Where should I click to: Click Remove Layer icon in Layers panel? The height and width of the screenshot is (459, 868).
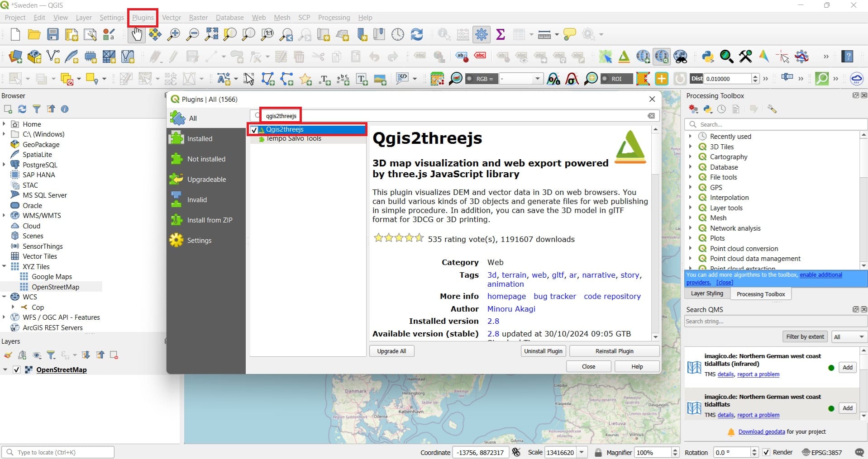114,355
